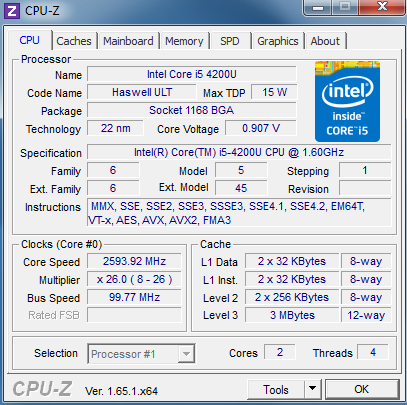Click the Tools button
407x405 pixels.
(x=276, y=389)
